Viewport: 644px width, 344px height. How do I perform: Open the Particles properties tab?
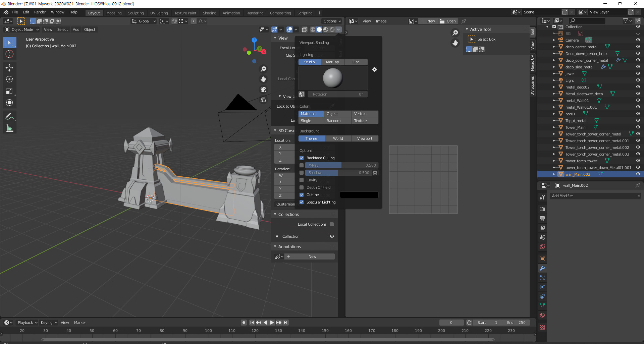pyautogui.click(x=542, y=278)
